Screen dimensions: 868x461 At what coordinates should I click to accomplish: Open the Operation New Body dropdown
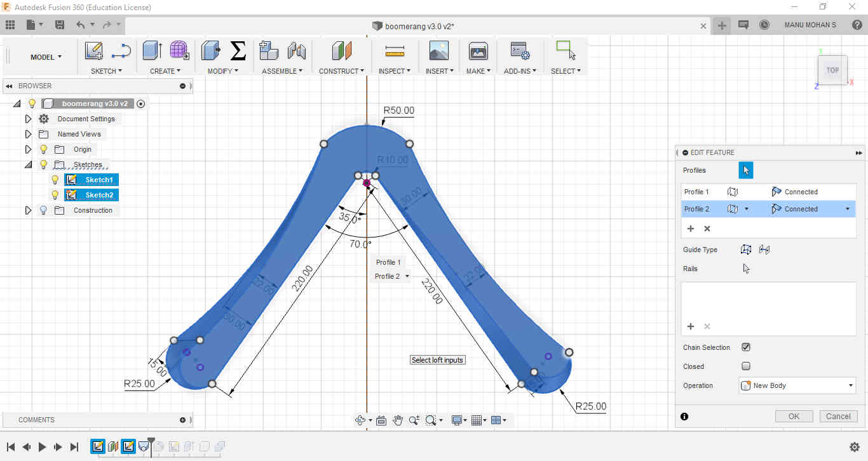pos(797,385)
